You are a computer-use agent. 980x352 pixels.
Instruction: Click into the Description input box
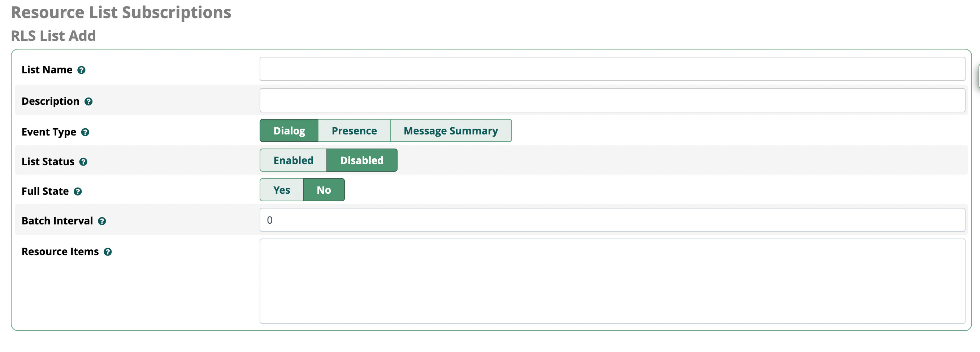[x=612, y=100]
